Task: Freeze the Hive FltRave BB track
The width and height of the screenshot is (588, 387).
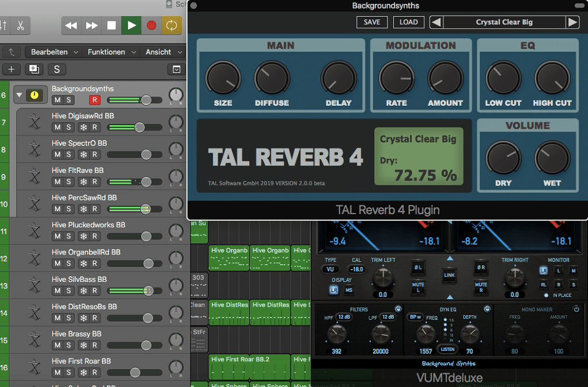Action: coord(83,182)
